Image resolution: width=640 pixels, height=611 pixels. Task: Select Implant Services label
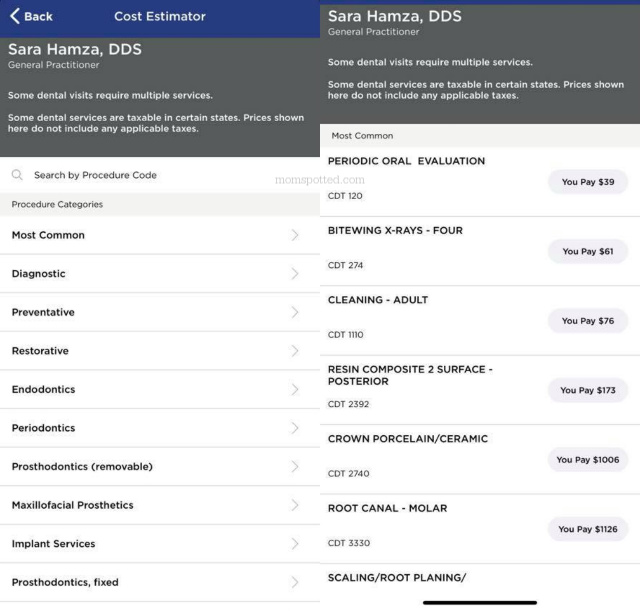53,544
